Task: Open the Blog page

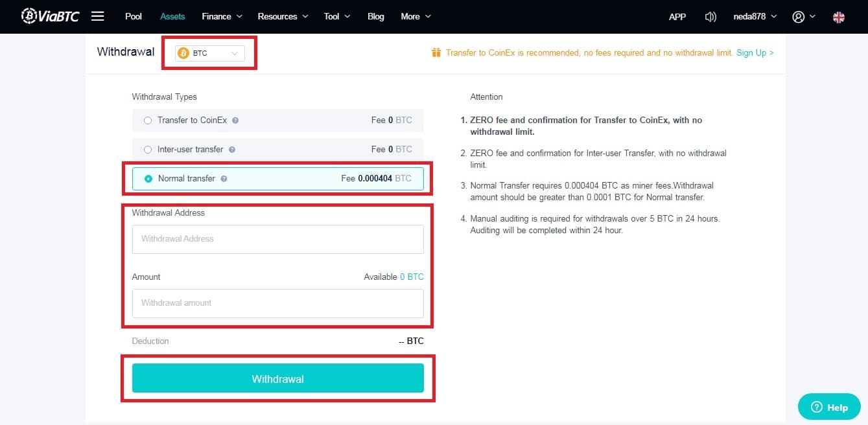Action: pos(376,17)
